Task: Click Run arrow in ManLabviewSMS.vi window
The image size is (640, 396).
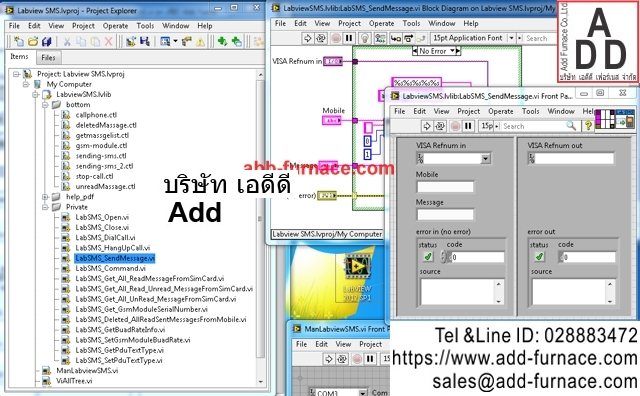Action: [329, 359]
